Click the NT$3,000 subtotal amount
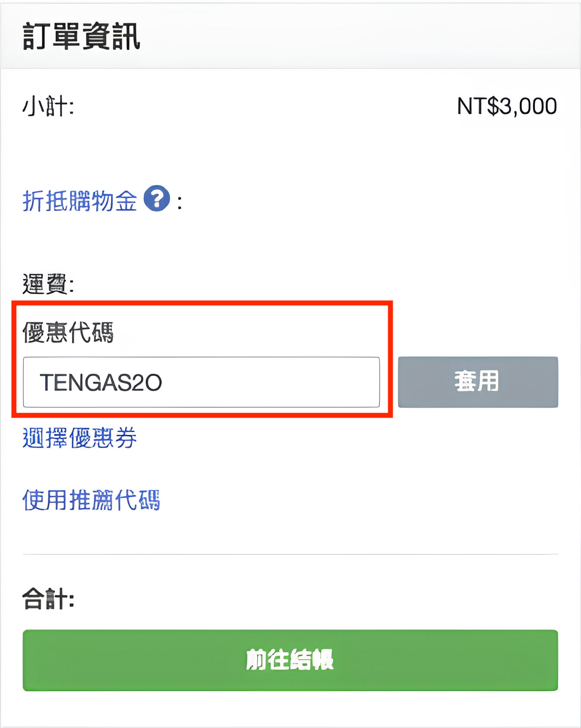 pos(507,106)
